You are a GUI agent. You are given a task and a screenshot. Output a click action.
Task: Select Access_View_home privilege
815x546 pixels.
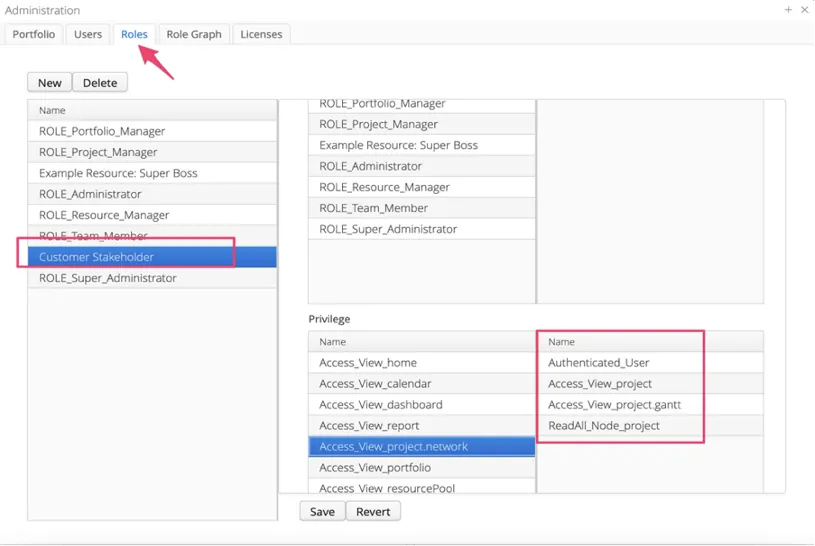pos(422,362)
